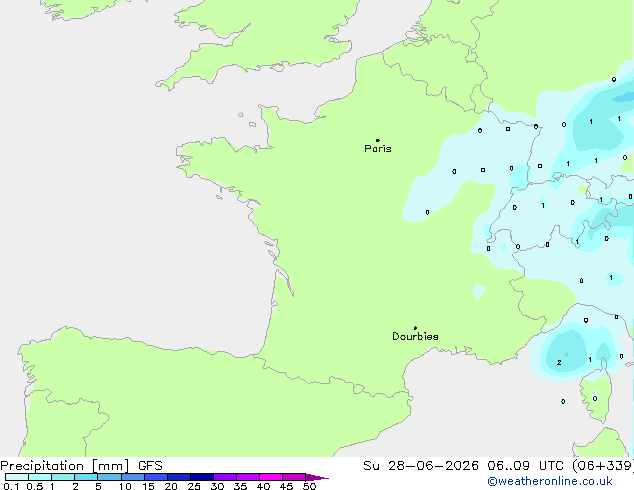634x490 pixels.
Task: Click the 'Precipitation [mm]' title text
Action: pos(65,466)
